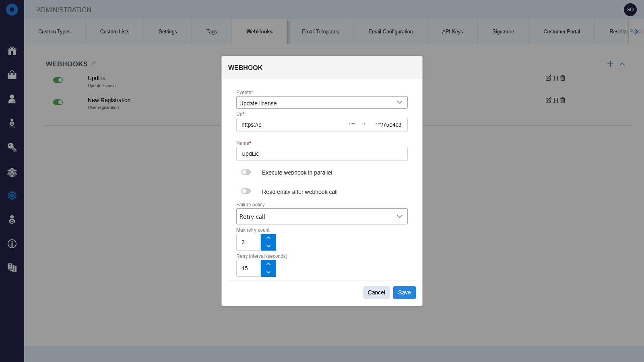The width and height of the screenshot is (644, 362).
Task: Add a new webhook with plus icon
Action: tap(610, 64)
